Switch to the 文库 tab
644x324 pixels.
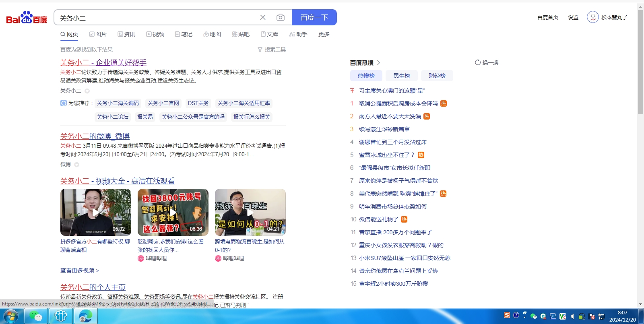269,34
